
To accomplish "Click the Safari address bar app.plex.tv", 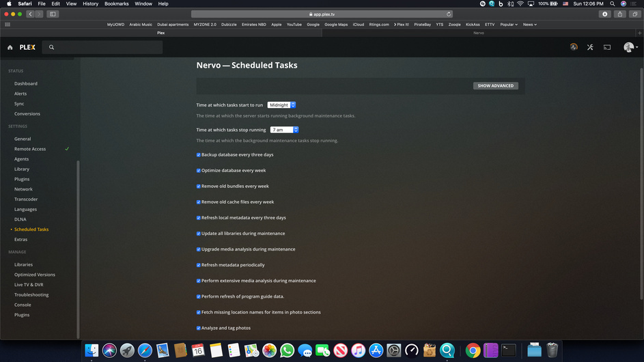I will [322, 14].
